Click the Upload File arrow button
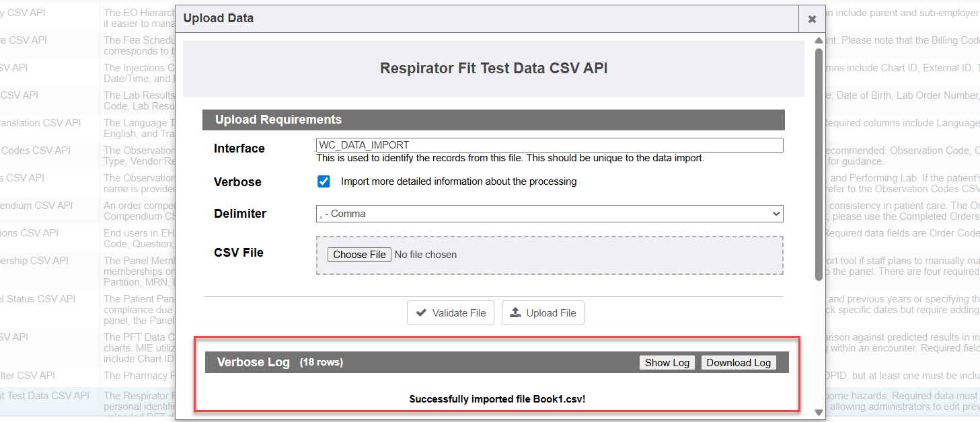 543,313
